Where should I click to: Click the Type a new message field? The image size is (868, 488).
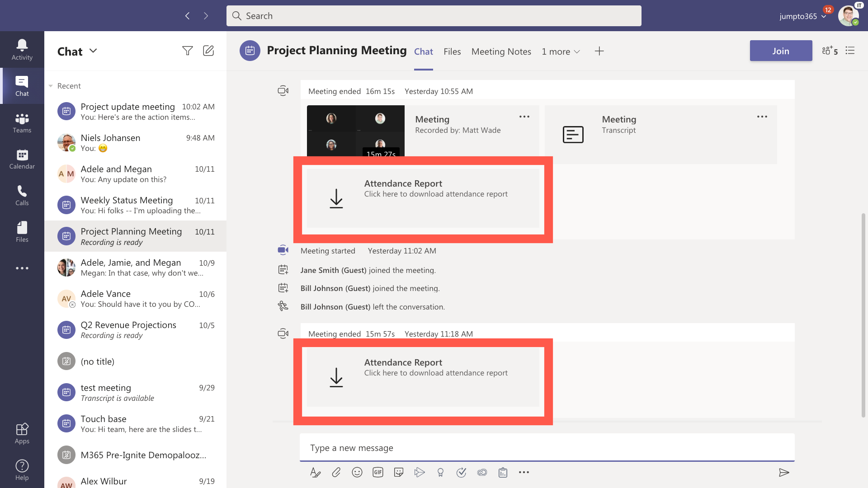tap(497, 448)
